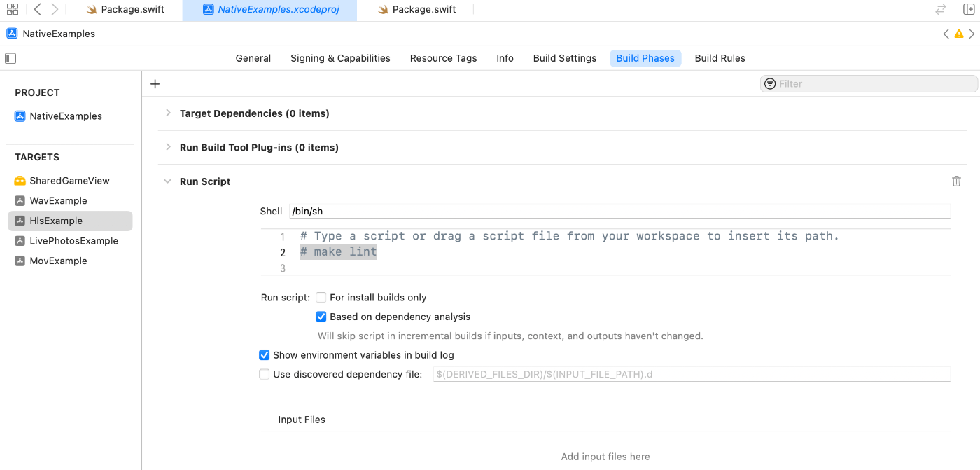Open the General tab

[253, 58]
